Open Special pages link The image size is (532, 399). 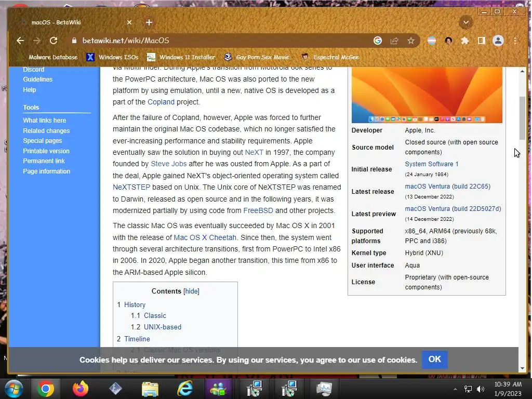tap(43, 141)
